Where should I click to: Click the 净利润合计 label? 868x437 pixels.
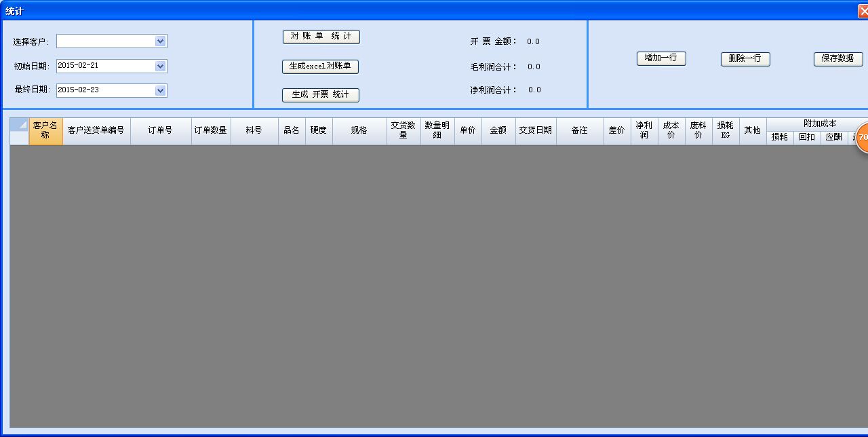[x=494, y=90]
